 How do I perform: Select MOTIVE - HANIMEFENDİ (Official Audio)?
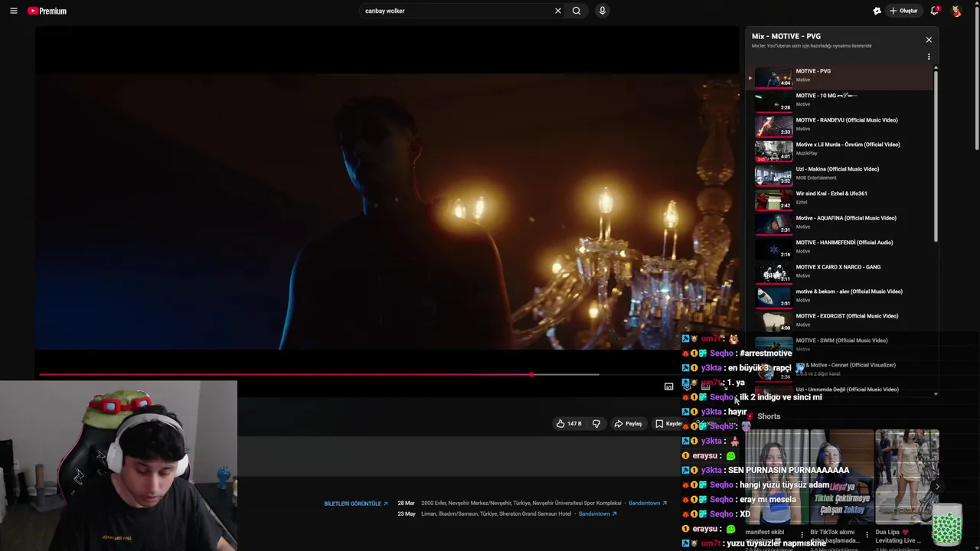coord(840,248)
